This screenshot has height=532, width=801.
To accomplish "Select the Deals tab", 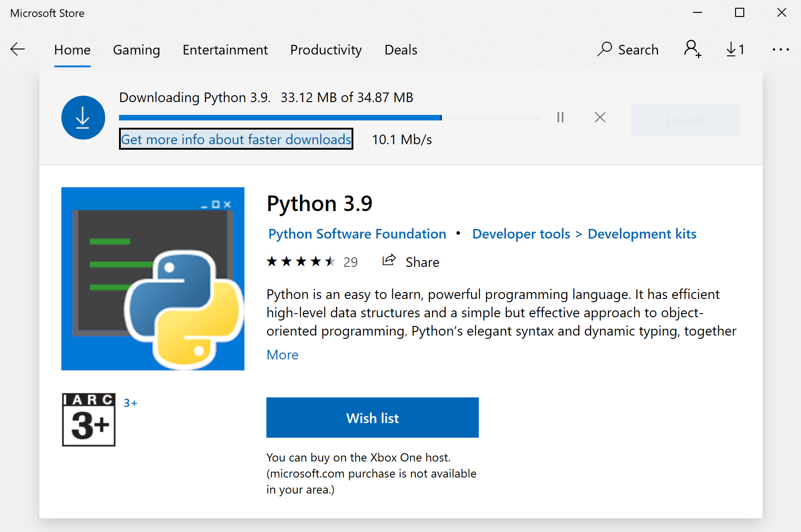I will pyautogui.click(x=400, y=50).
